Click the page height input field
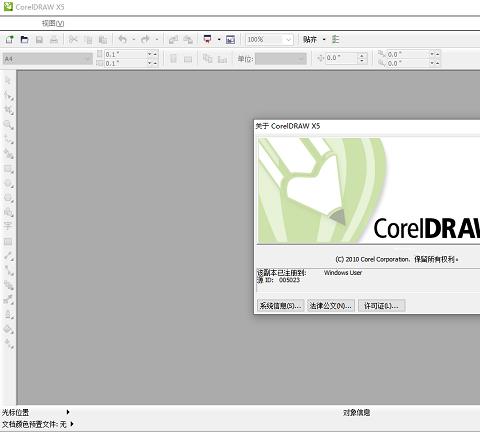The image size is (480, 432). 126,63
